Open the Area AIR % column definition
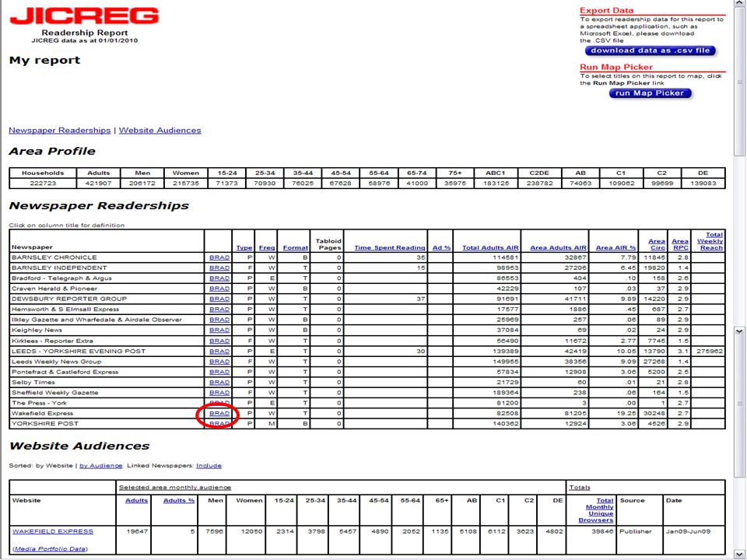This screenshot has width=747, height=560. pyautogui.click(x=616, y=247)
